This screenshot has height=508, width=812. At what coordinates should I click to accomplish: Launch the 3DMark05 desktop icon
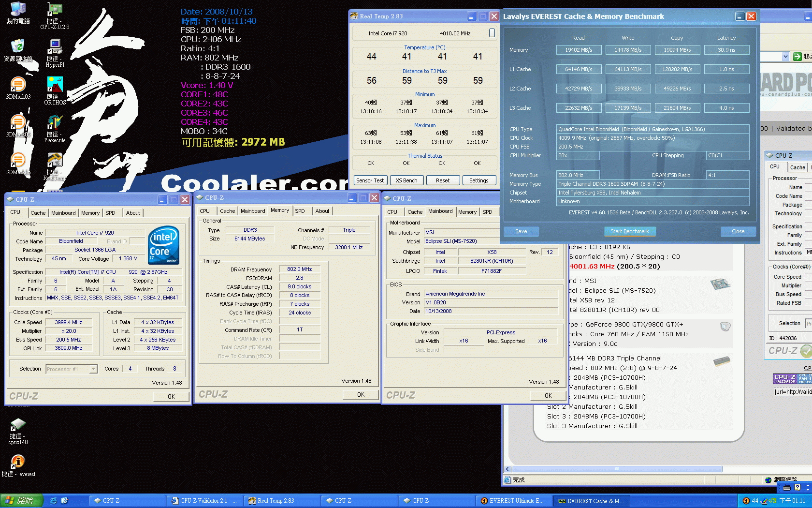tap(18, 126)
